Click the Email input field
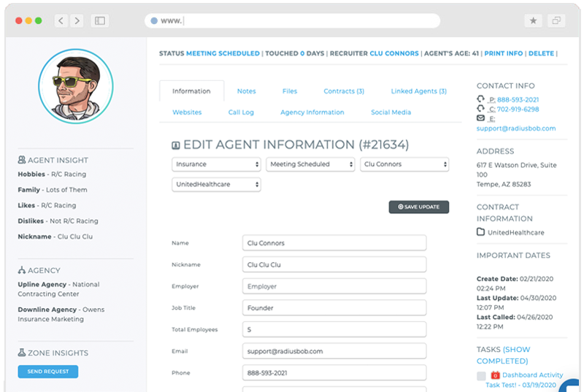 (x=334, y=350)
